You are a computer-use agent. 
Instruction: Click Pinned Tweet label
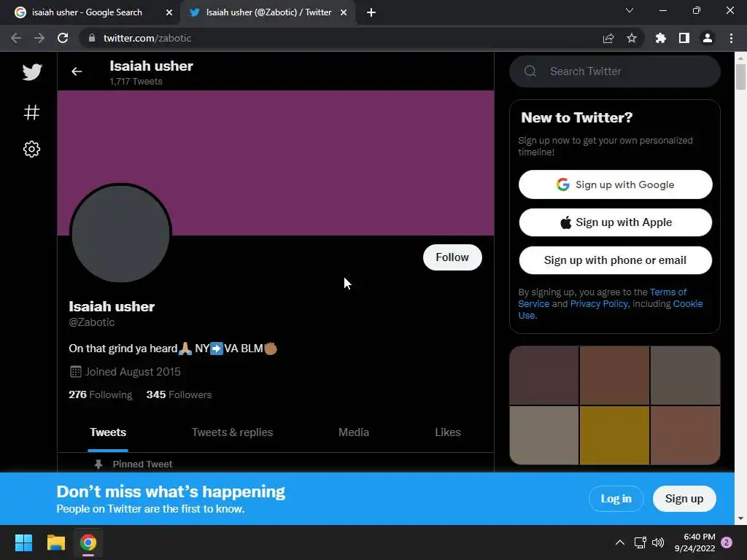pyautogui.click(x=142, y=464)
